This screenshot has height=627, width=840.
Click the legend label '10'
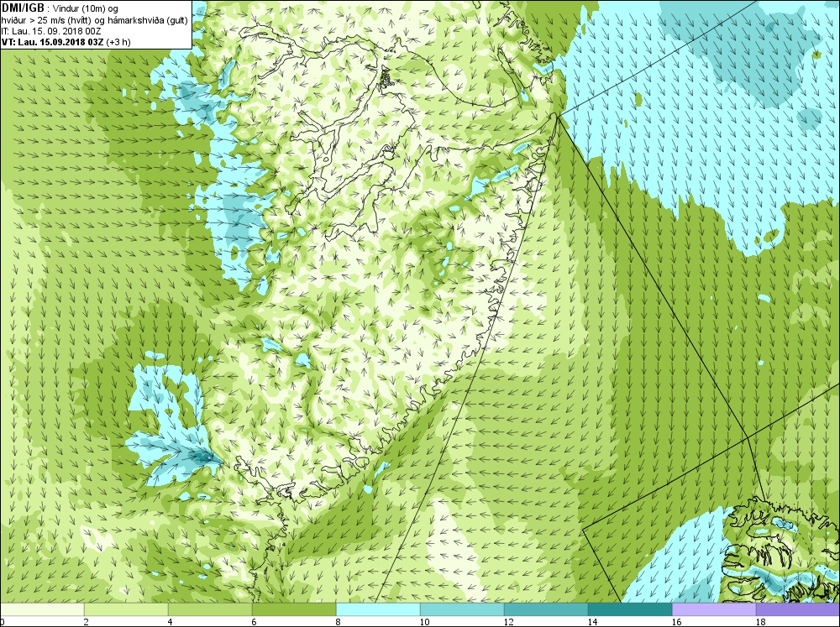click(424, 622)
